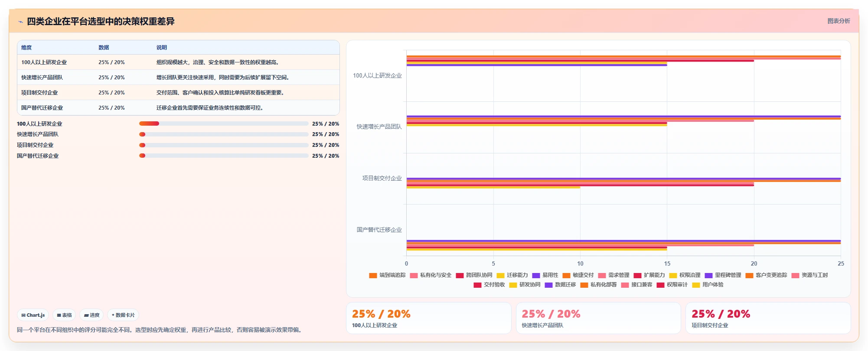Toggle the 迁移能力 legend item
Screen dimensions: 868x351
click(512, 275)
